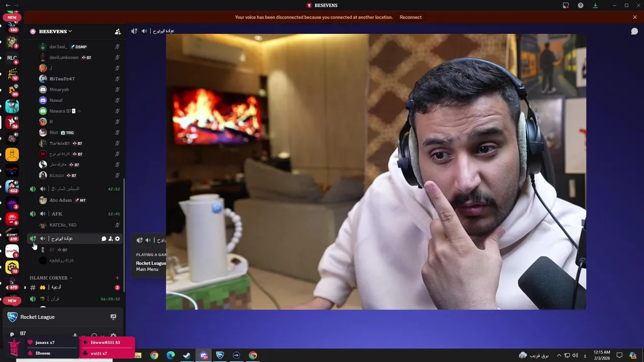Open settings gear for عيادة ابونوح channel
The image size is (644, 362).
tap(117, 238)
